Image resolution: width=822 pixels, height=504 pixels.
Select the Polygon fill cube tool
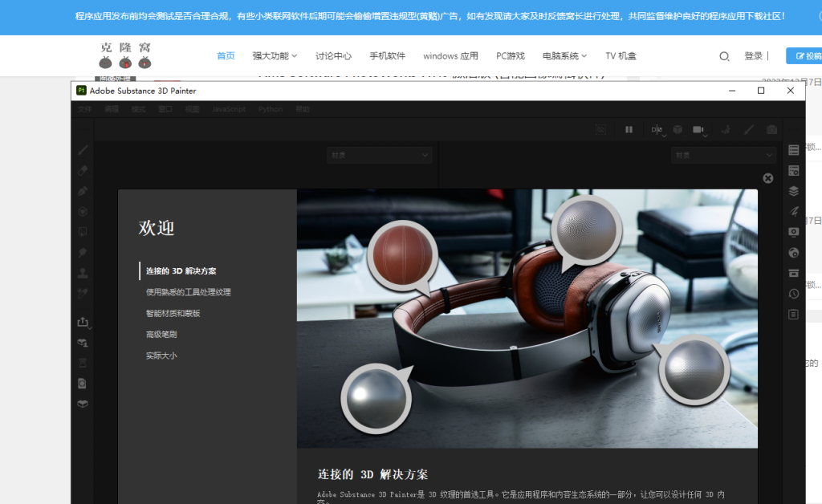(83, 212)
